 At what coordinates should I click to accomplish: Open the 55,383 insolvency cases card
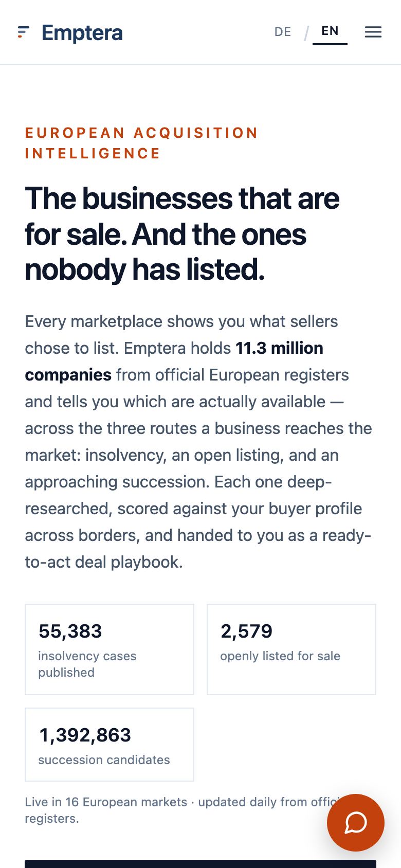110,649
